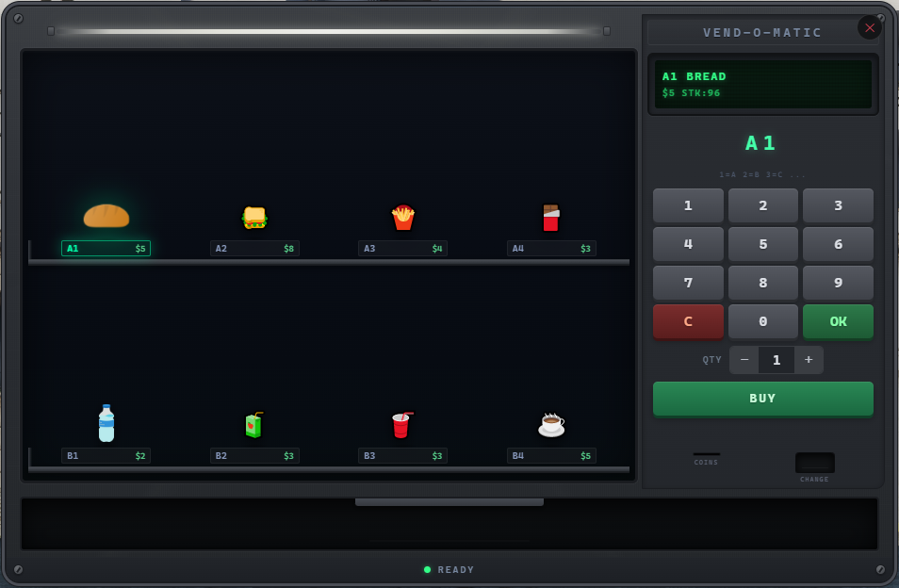Select the soda cup in slot B3
Image resolution: width=899 pixels, height=588 pixels.
pyautogui.click(x=402, y=423)
